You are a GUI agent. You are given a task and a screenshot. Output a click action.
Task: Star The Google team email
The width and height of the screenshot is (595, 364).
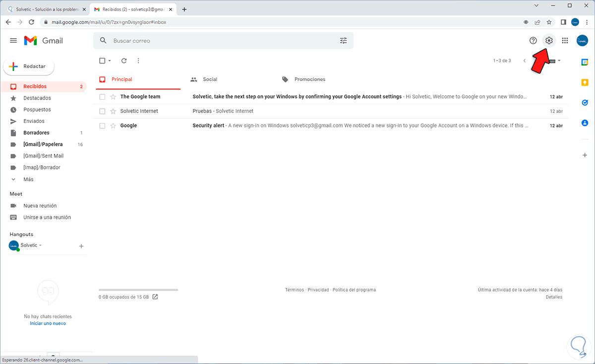(113, 97)
